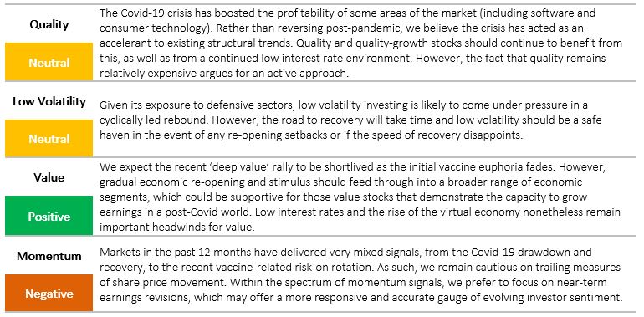Click the Momentum factor heading
The image size is (644, 317).
click(x=49, y=256)
